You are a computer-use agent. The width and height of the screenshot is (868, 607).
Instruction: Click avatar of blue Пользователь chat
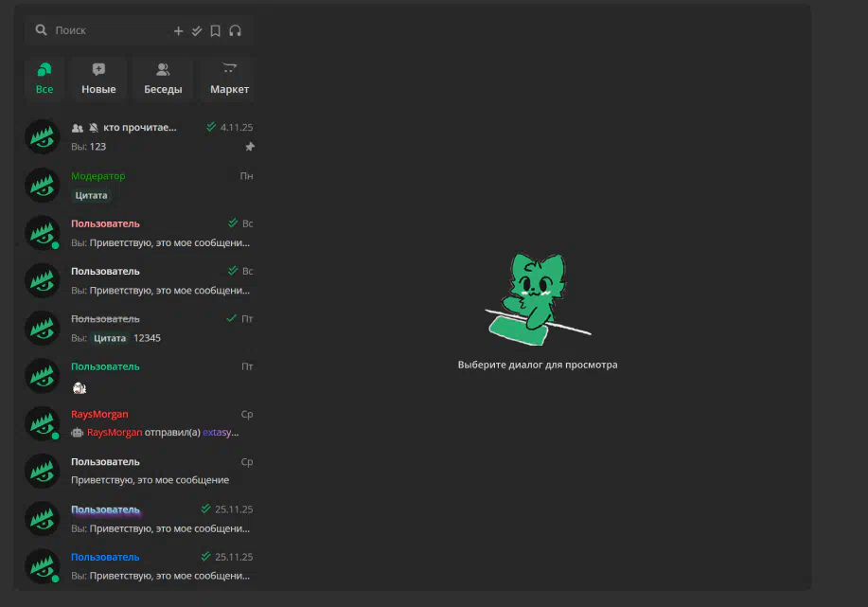pos(43,565)
